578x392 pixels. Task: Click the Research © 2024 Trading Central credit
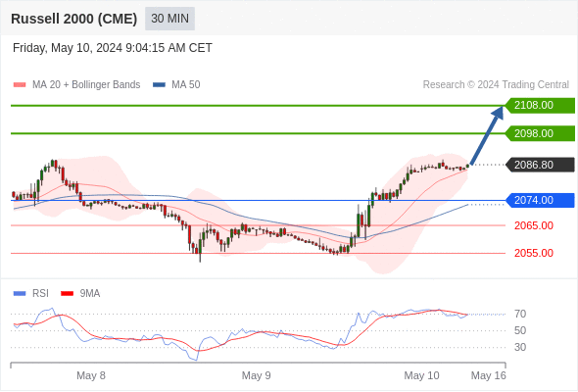pyautogui.click(x=496, y=85)
